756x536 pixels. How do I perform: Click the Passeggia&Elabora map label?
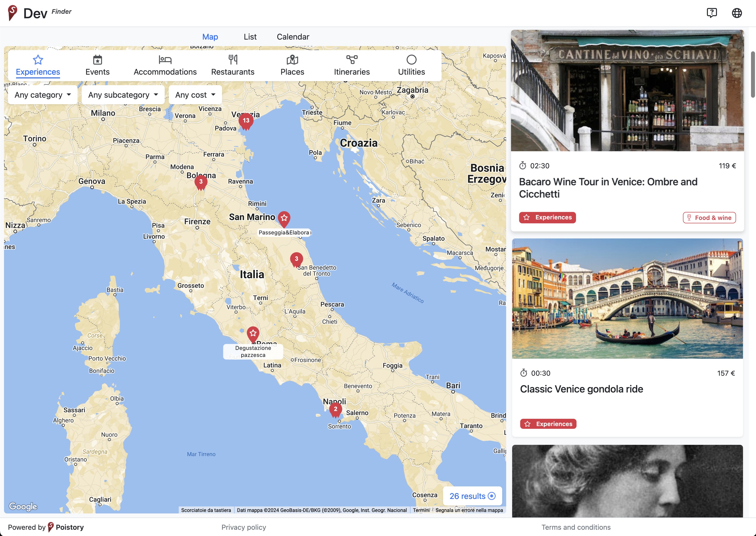coord(284,233)
